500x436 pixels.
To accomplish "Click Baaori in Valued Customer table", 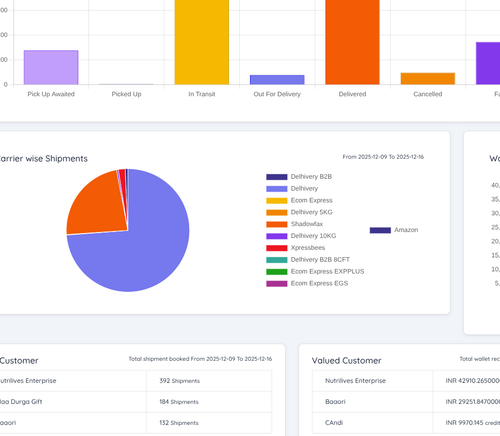I will 335,402.
